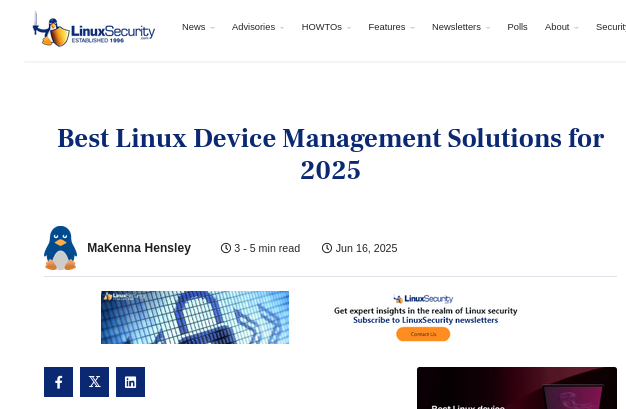Select the Jun 16, 2025 date text
626x409 pixels.
click(366, 248)
